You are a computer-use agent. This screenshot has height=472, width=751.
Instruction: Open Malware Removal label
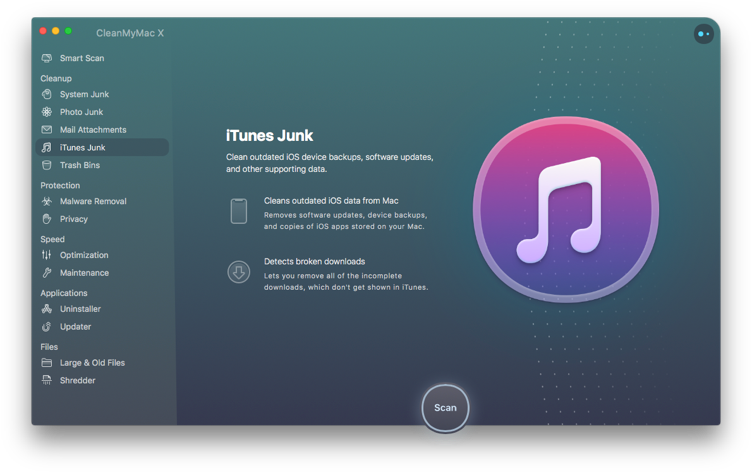(93, 201)
